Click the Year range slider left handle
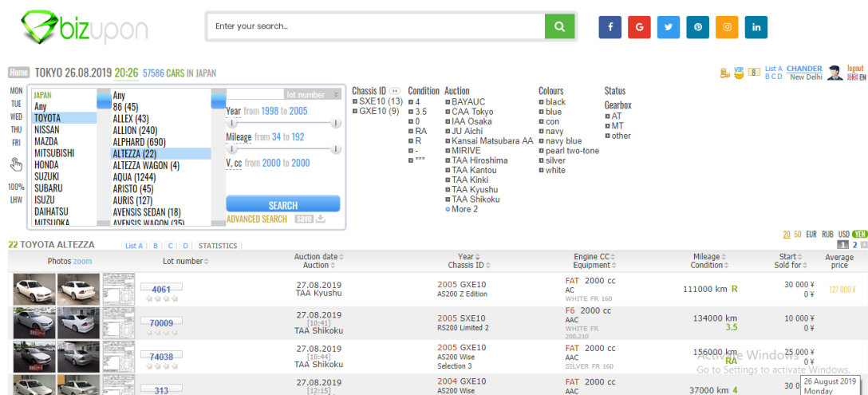Image resolution: width=868 pixels, height=395 pixels. [233, 124]
